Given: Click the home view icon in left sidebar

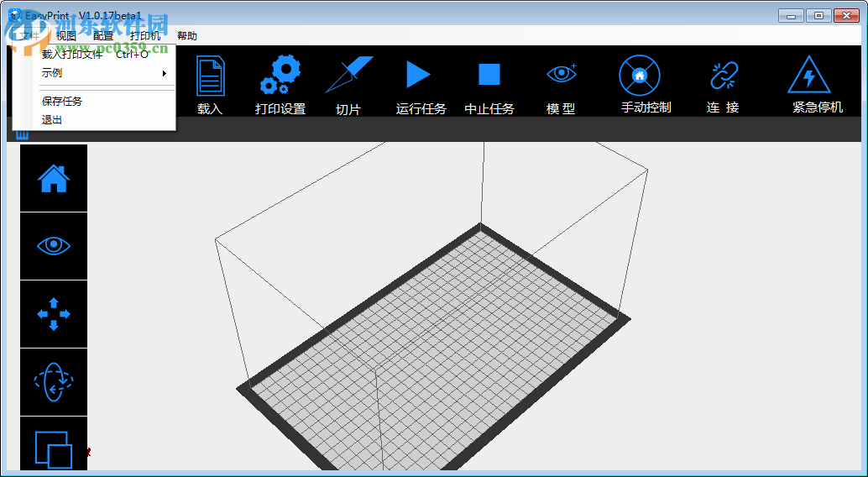Looking at the screenshot, I should click(x=54, y=178).
